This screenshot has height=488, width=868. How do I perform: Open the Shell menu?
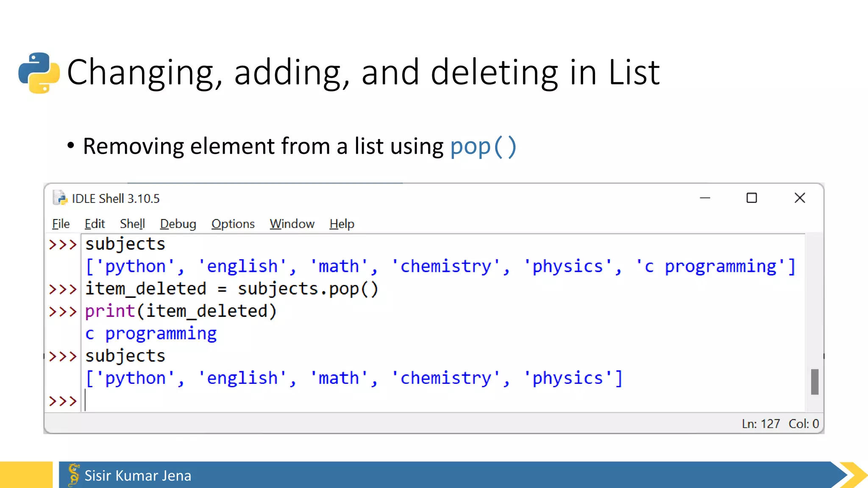pyautogui.click(x=132, y=224)
